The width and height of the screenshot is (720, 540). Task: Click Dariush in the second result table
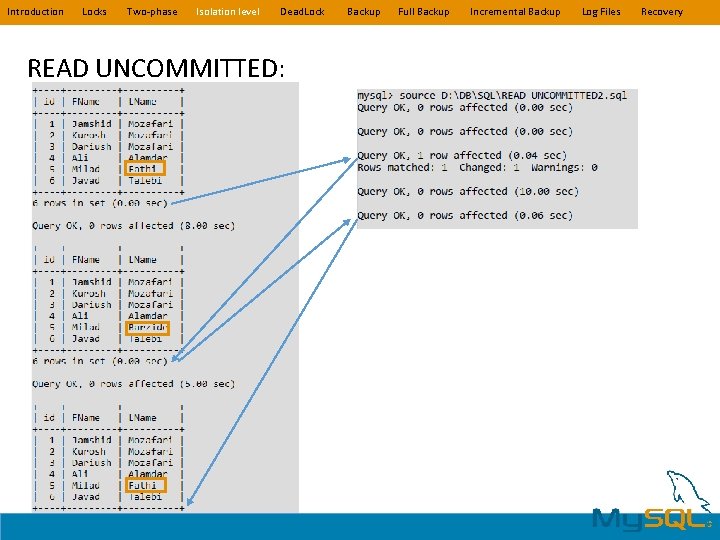pyautogui.click(x=91, y=305)
